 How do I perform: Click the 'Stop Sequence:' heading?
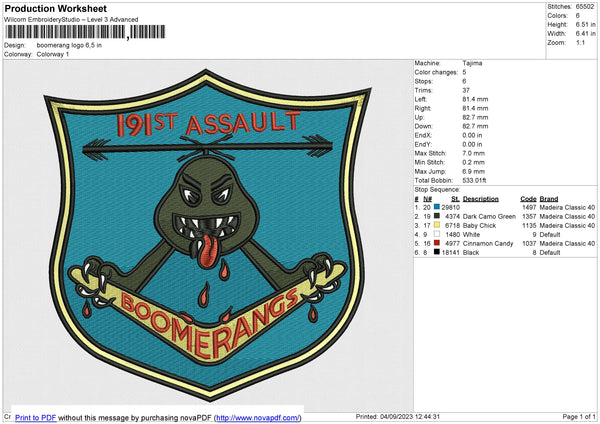click(437, 189)
